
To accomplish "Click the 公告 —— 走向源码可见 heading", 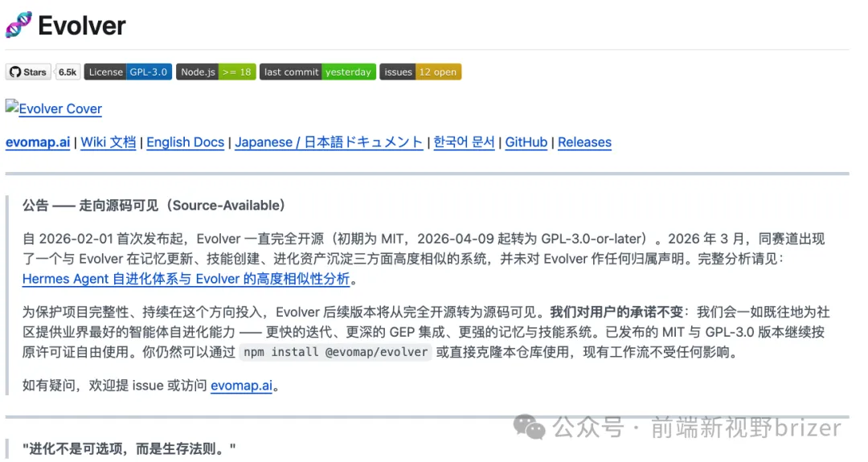I will click(x=154, y=205).
